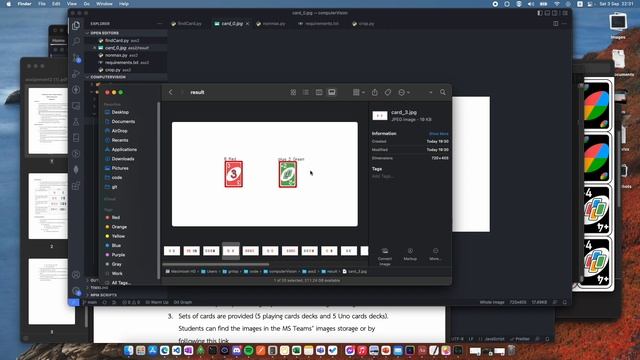640x360 pixels.
Task: Go back in the Finder result window
Action: (x=171, y=92)
